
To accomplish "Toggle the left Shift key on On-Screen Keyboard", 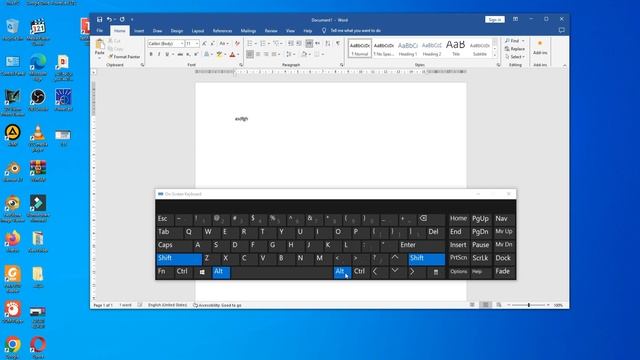I will coord(179,258).
